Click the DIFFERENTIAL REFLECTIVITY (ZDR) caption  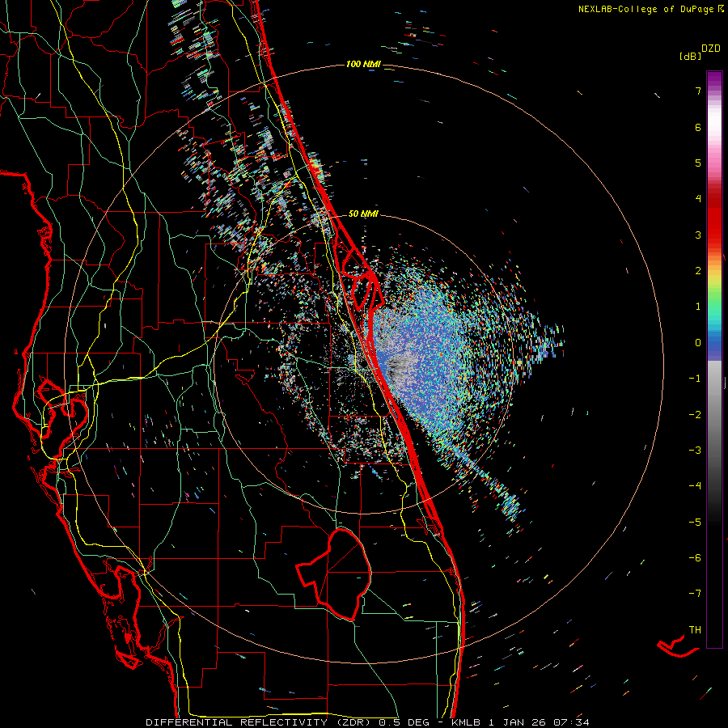(x=258, y=722)
